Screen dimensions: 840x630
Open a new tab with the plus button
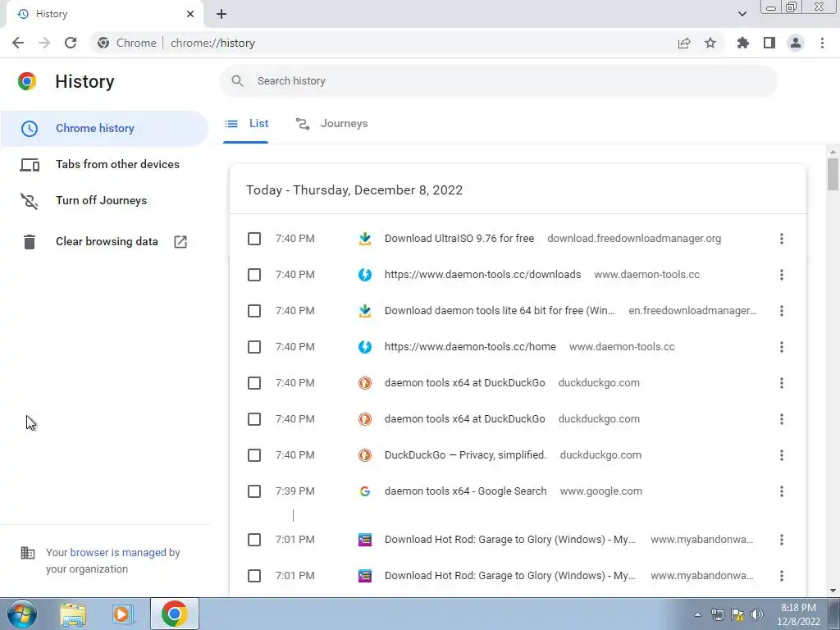coord(221,14)
